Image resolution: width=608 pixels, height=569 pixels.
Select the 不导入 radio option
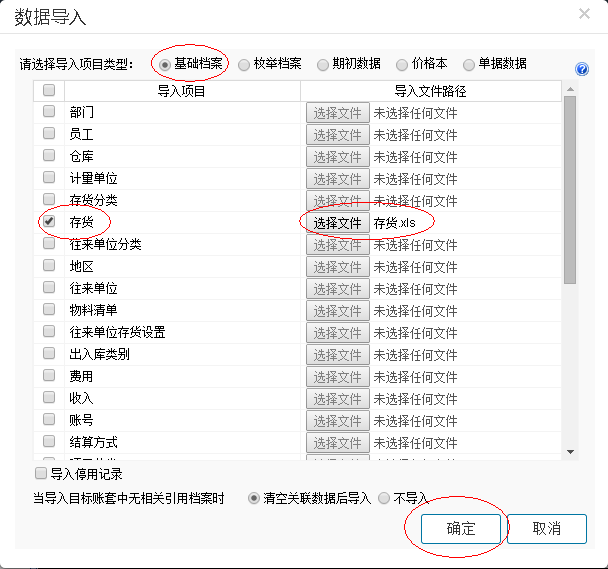point(383,497)
